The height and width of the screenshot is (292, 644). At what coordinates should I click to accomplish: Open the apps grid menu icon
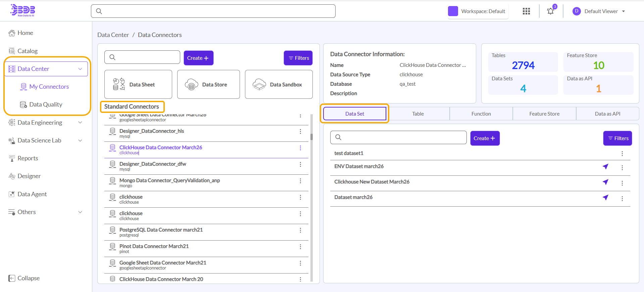tap(526, 11)
